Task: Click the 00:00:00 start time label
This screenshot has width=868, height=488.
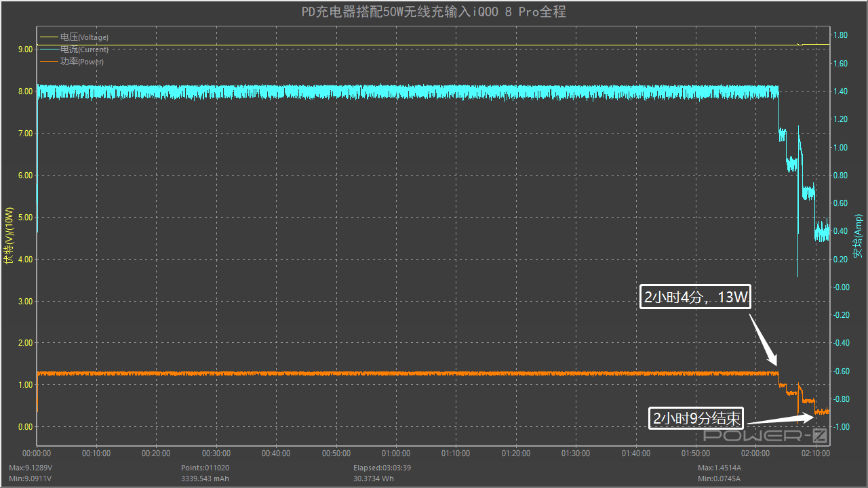Action: (37, 453)
